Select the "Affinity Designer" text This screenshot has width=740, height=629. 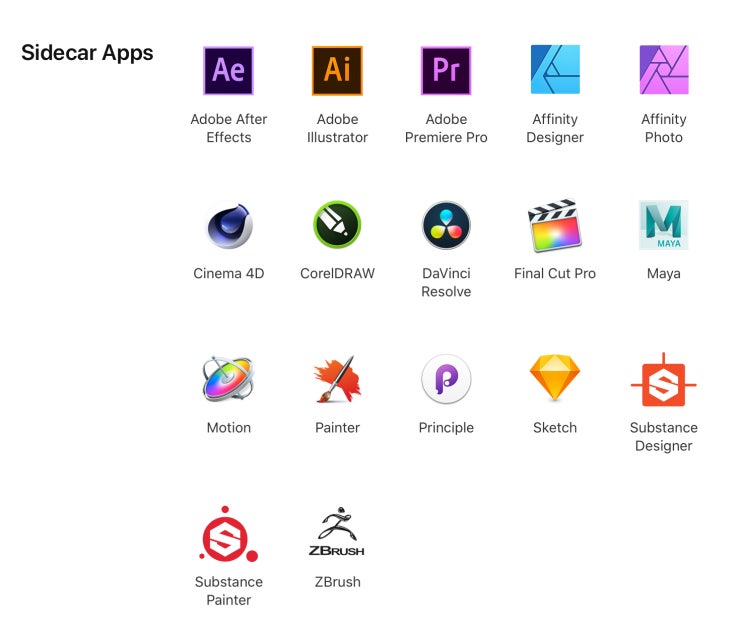coord(555,128)
